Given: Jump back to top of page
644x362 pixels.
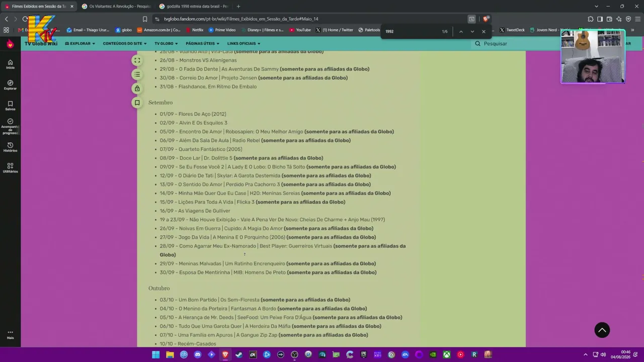Looking at the screenshot, I should point(602,330).
